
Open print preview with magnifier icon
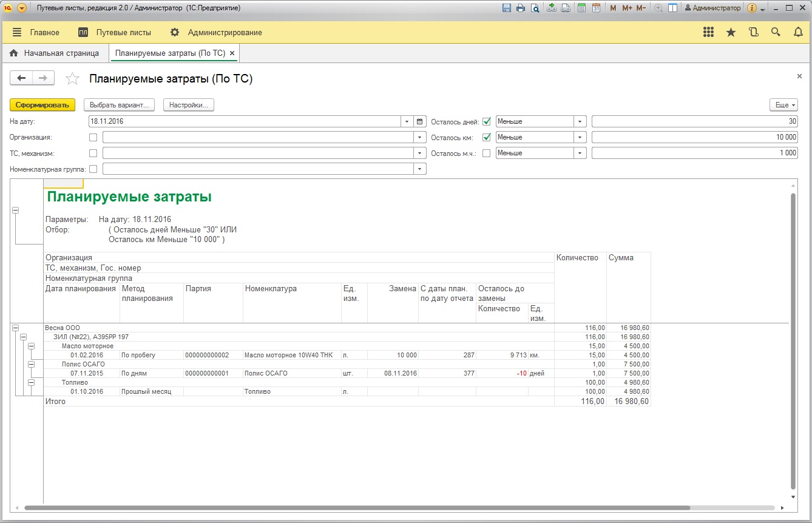535,8
